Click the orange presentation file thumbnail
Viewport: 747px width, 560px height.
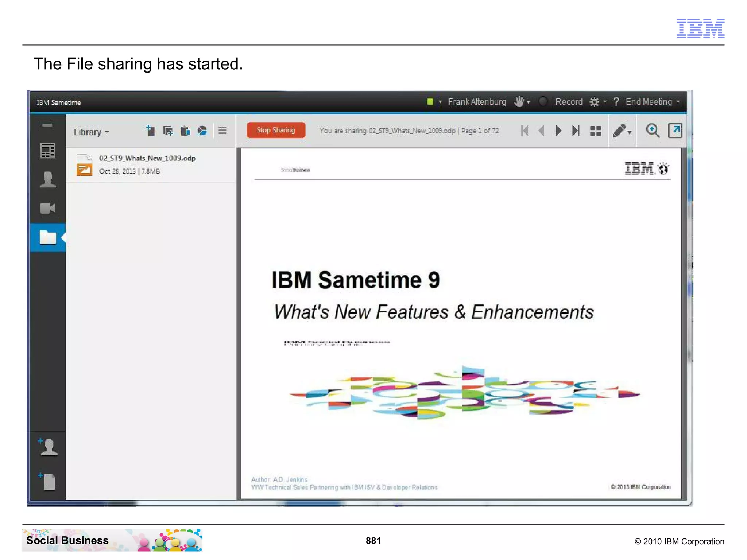(84, 165)
